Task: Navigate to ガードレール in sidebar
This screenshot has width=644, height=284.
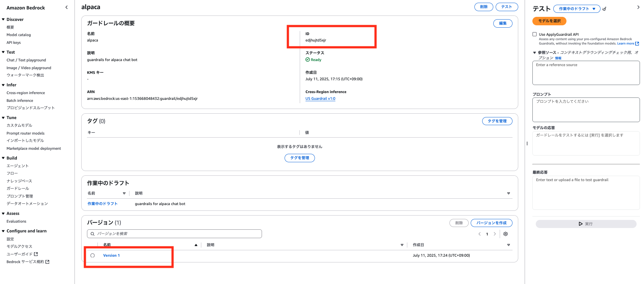Action: (x=18, y=189)
